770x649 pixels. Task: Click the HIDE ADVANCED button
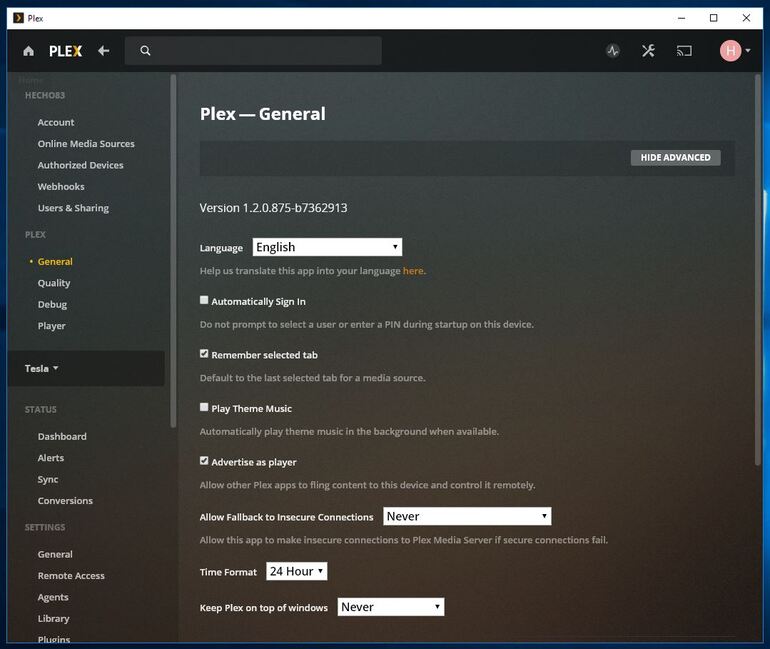(x=675, y=158)
